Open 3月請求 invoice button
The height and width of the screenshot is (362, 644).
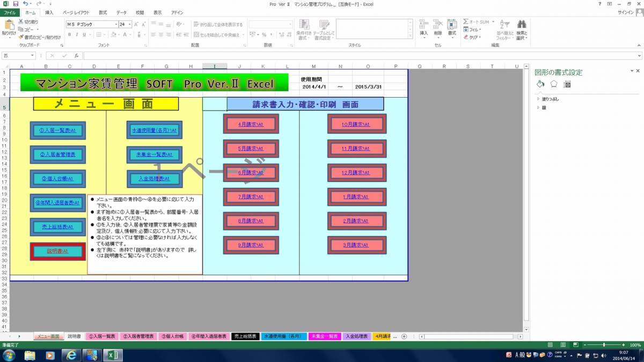coord(356,245)
